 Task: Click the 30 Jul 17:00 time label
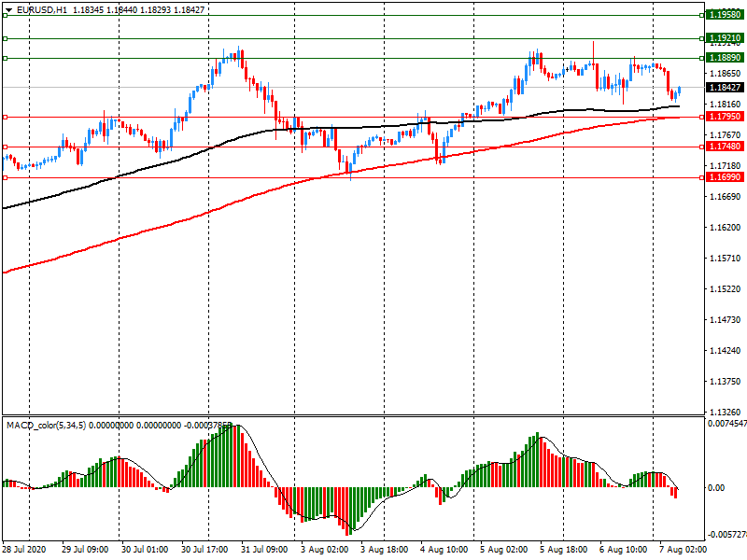click(x=204, y=549)
